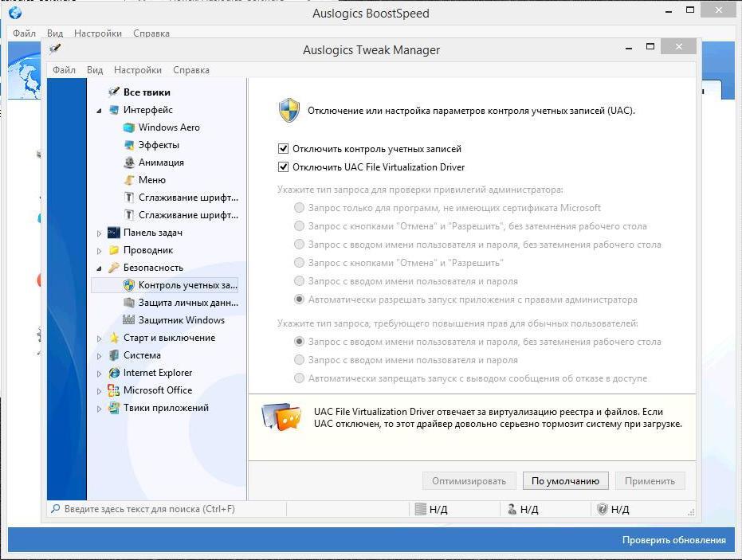Select the Запрос с кнопками «Отмена» и «Разрешить» без затемнения radio
This screenshot has width=742, height=560.
tap(299, 226)
